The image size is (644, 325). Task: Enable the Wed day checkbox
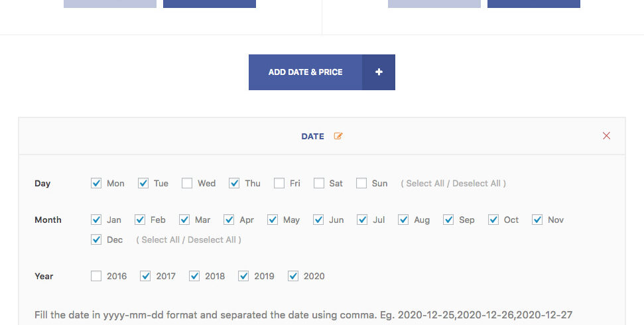coord(188,184)
